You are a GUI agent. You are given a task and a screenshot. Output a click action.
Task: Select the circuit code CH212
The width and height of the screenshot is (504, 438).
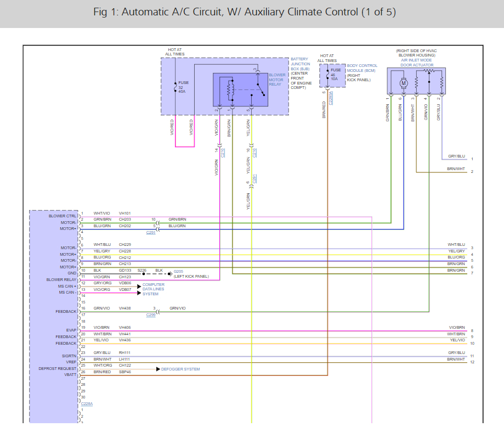click(124, 257)
